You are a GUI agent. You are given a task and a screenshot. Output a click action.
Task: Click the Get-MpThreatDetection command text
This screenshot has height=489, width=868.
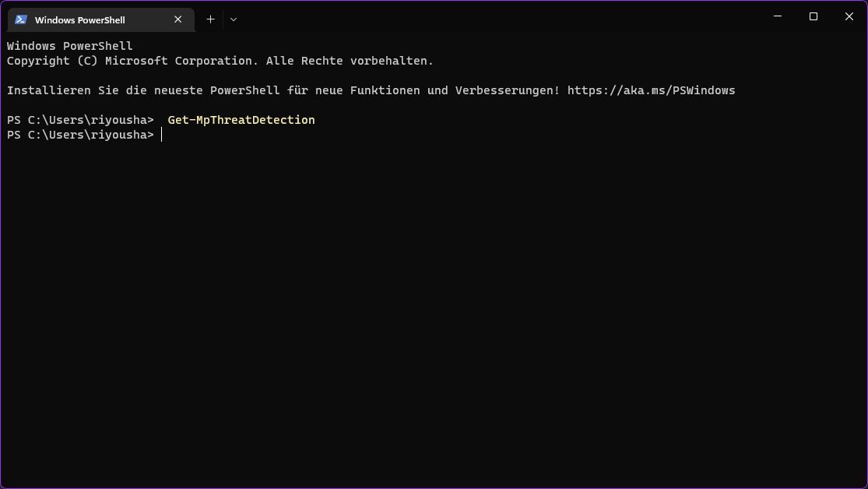241,120
